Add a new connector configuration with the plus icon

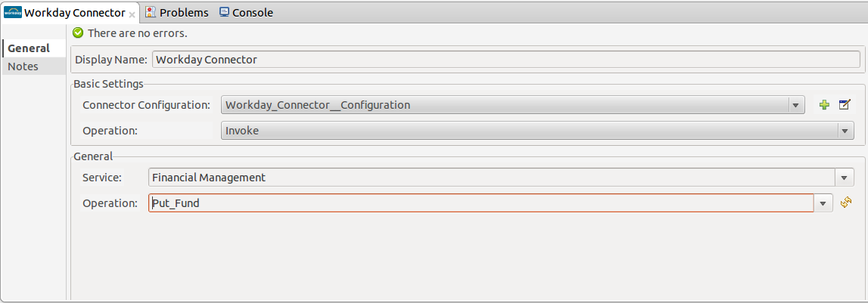(825, 105)
